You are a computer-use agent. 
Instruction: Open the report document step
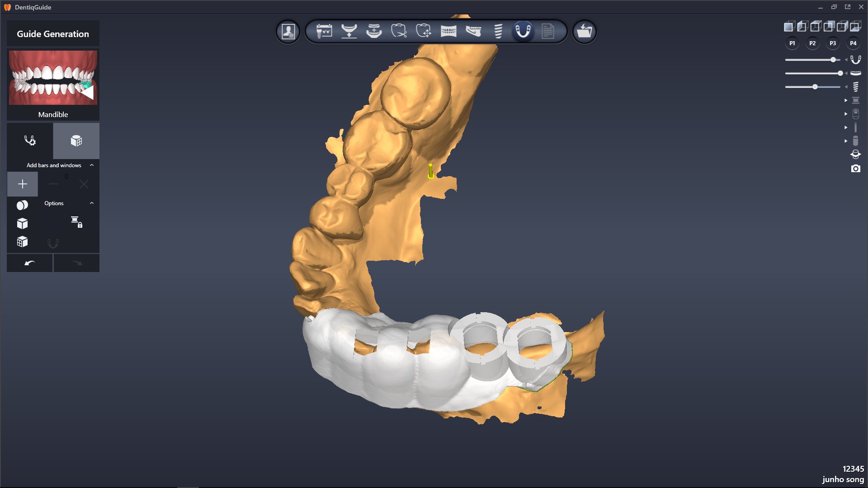pyautogui.click(x=548, y=31)
